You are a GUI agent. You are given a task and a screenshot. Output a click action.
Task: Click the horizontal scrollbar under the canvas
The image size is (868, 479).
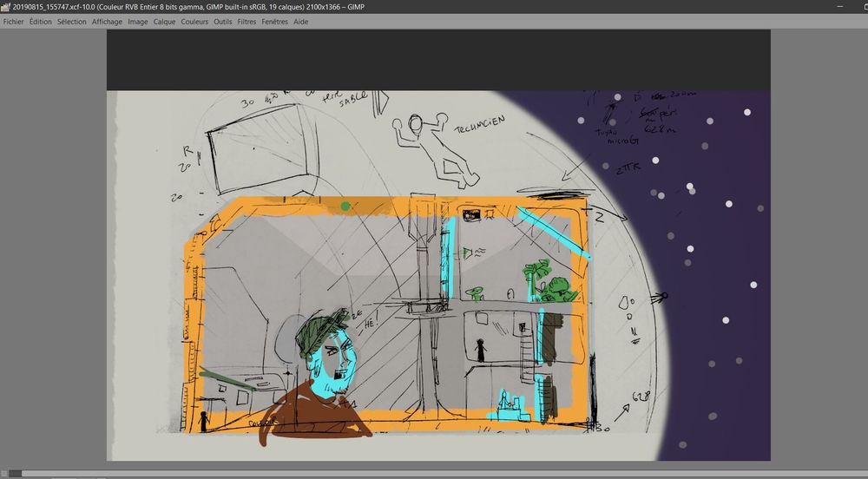434,473
